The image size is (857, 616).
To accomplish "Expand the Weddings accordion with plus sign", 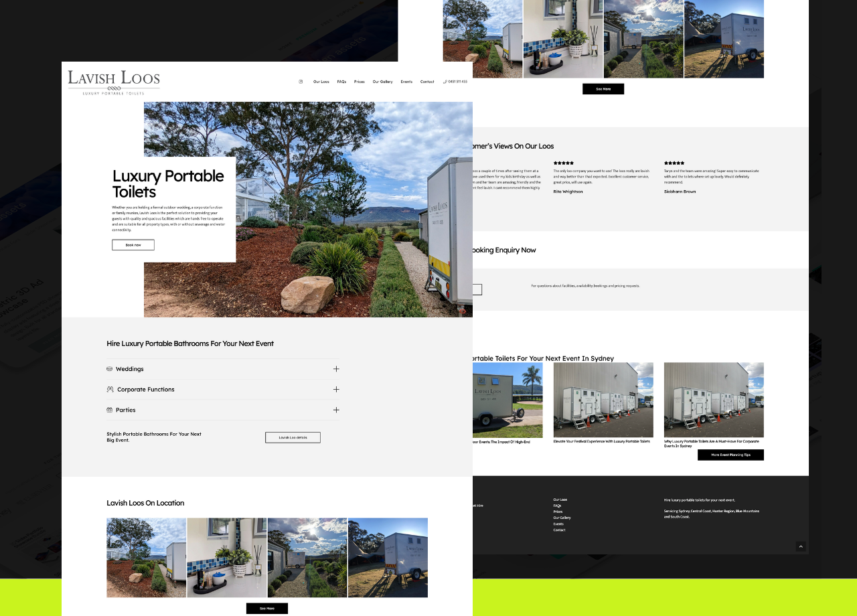I will tap(336, 369).
